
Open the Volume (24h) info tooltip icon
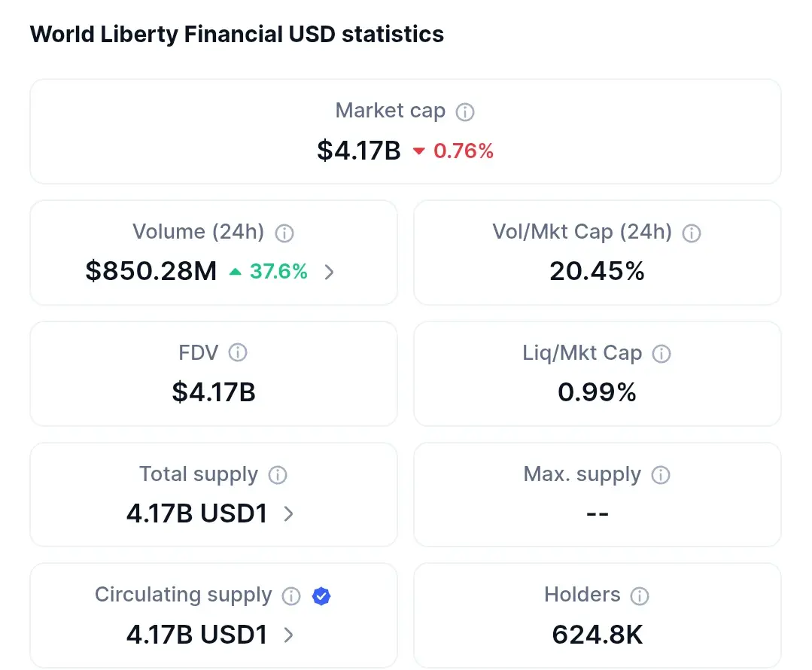[284, 233]
